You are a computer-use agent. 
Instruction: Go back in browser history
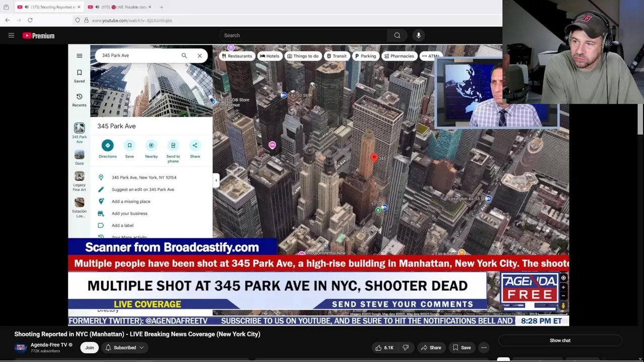click(x=8, y=20)
